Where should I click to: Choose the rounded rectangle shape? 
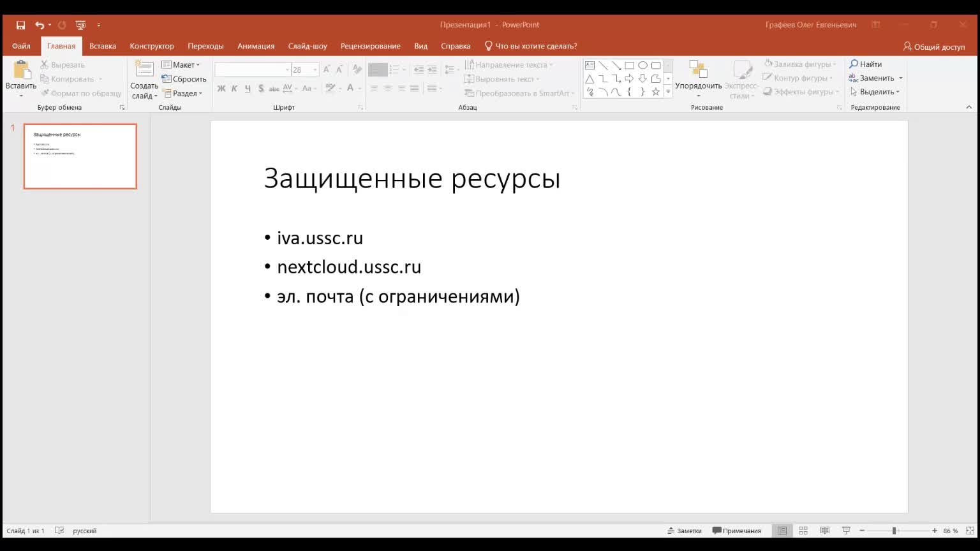[x=656, y=65]
